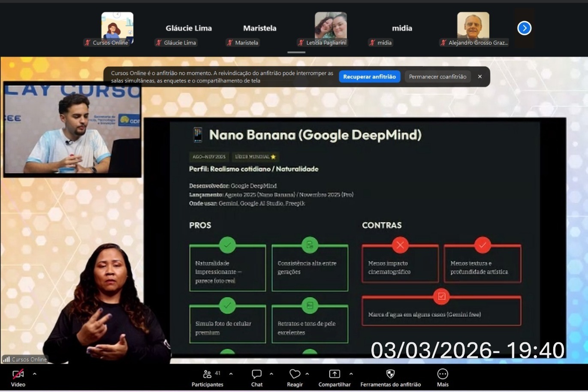Expand reaction options arrow beside Reagir

point(307,374)
